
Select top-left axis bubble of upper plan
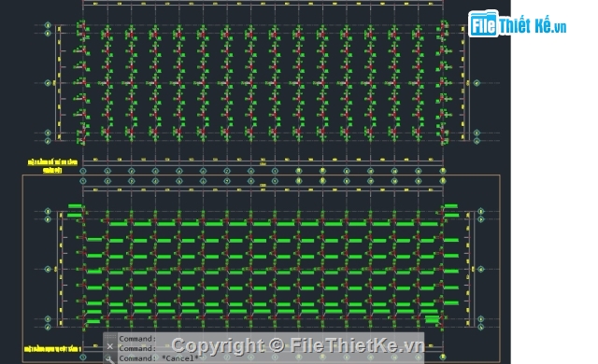pyautogui.click(x=48, y=25)
